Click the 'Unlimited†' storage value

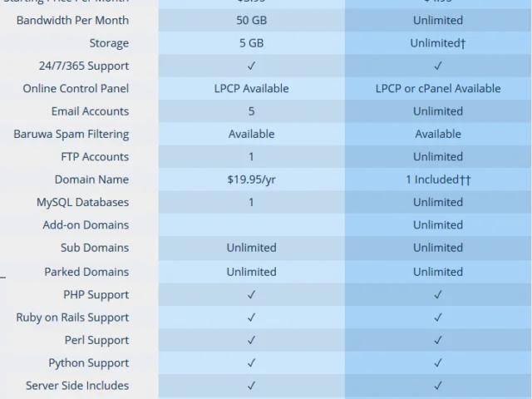coord(438,43)
